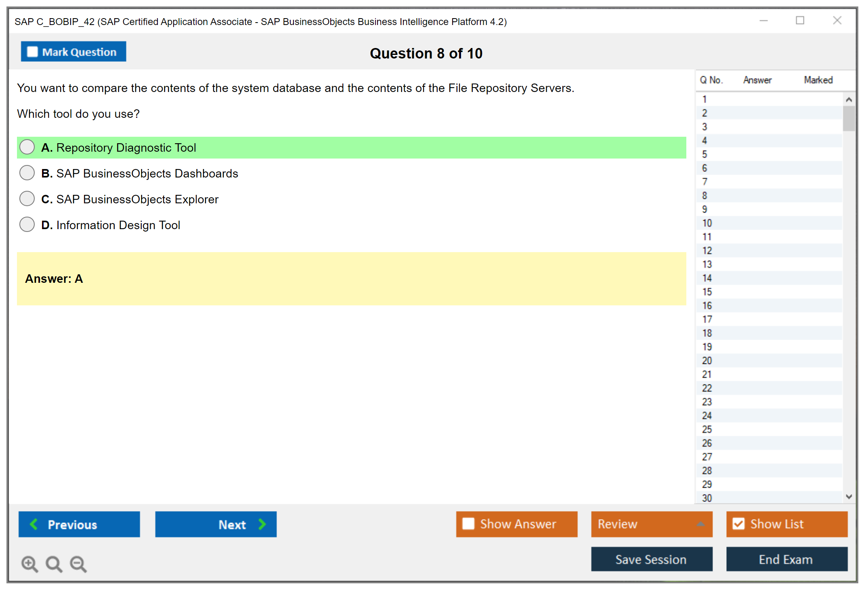Screen dimensions: 868x593
Task: Uncheck the Show List checkbox
Action: click(x=738, y=524)
